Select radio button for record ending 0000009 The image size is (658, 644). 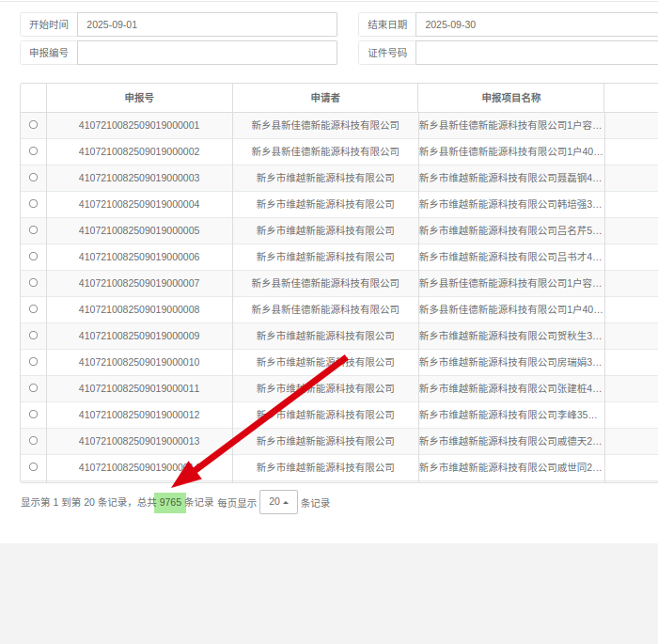coord(33,335)
